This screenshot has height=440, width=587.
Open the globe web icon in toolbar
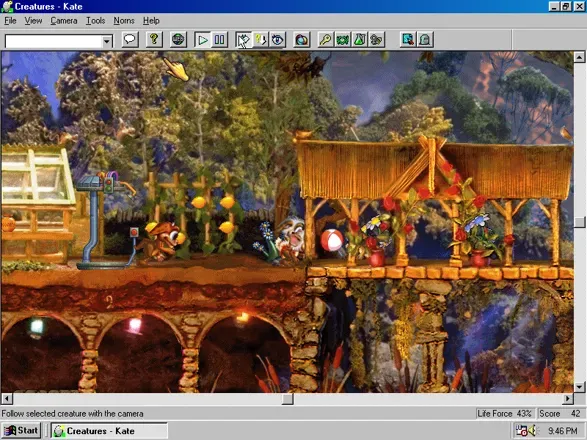178,39
